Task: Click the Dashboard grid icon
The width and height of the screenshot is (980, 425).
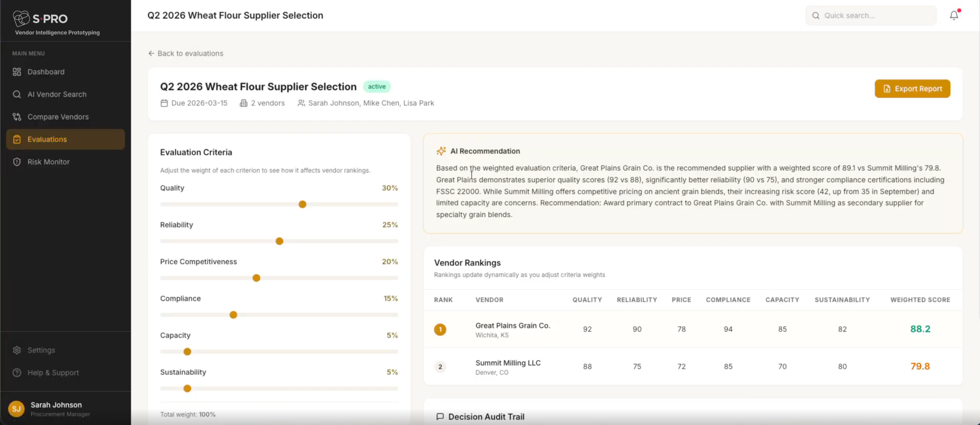Action: 17,72
